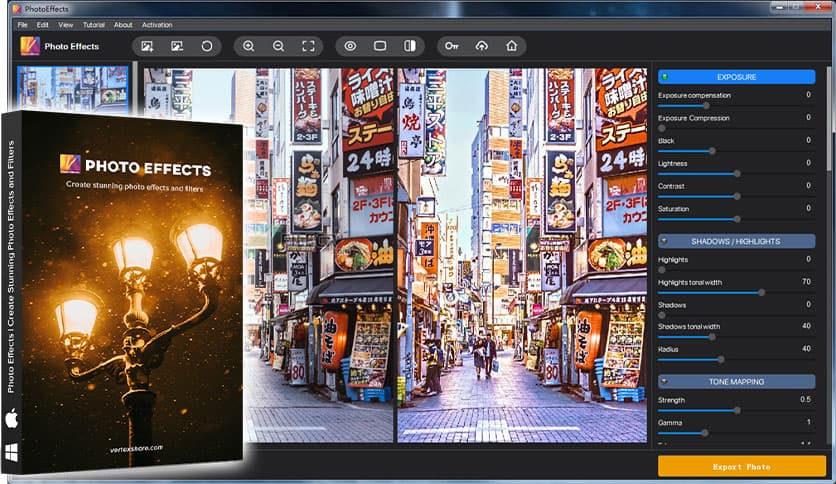Click the Lightness slider handle
The height and width of the screenshot is (484, 836).
click(x=737, y=173)
